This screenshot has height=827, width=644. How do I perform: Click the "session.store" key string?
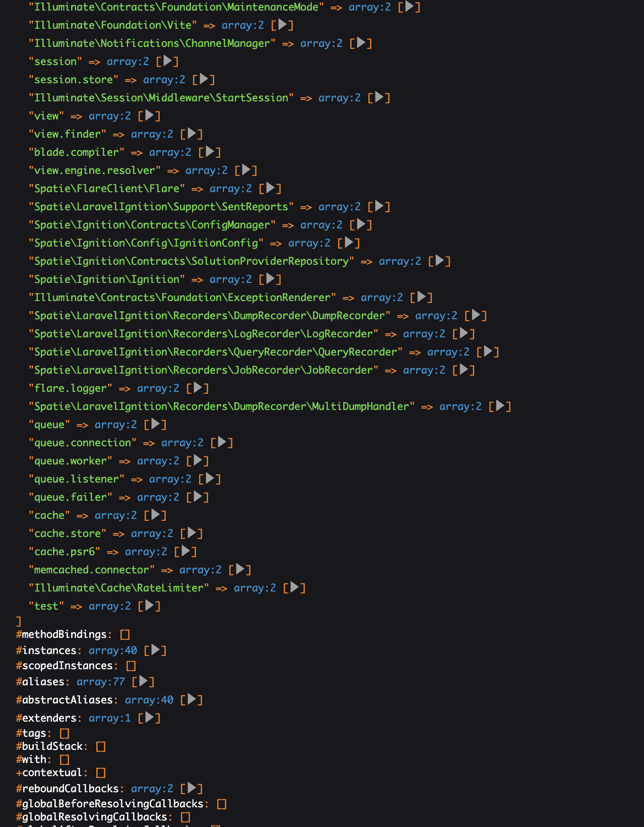[x=74, y=80]
